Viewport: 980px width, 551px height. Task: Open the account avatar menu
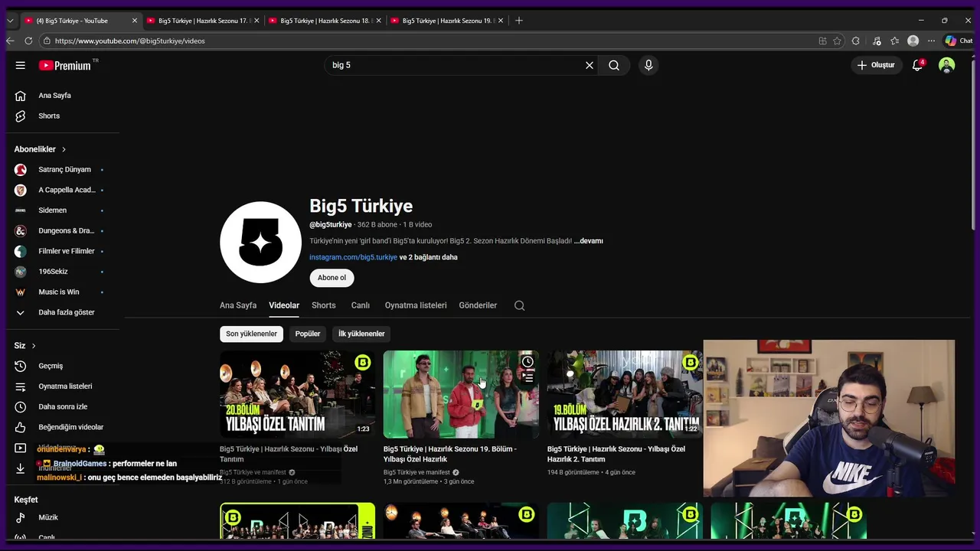click(x=947, y=65)
